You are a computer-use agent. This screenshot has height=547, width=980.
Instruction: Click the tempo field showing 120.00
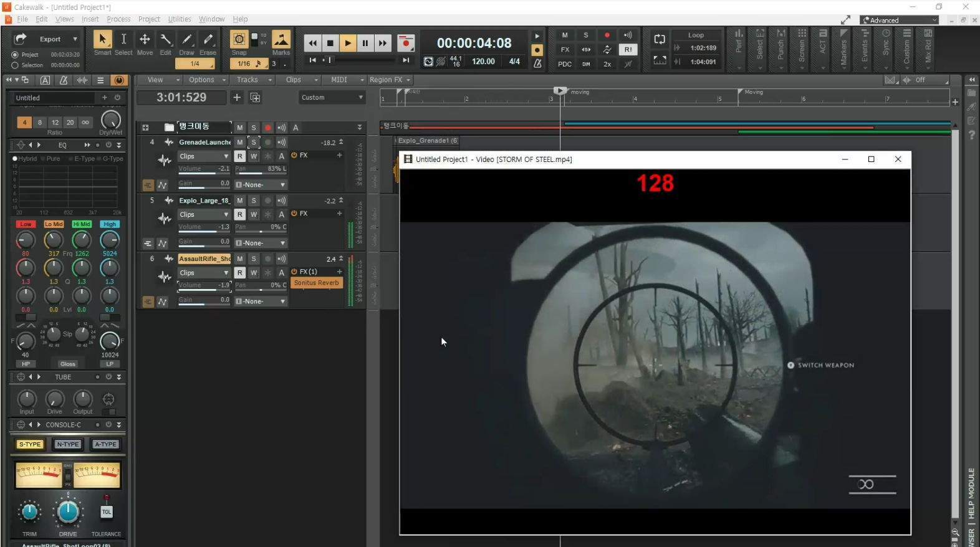[483, 62]
